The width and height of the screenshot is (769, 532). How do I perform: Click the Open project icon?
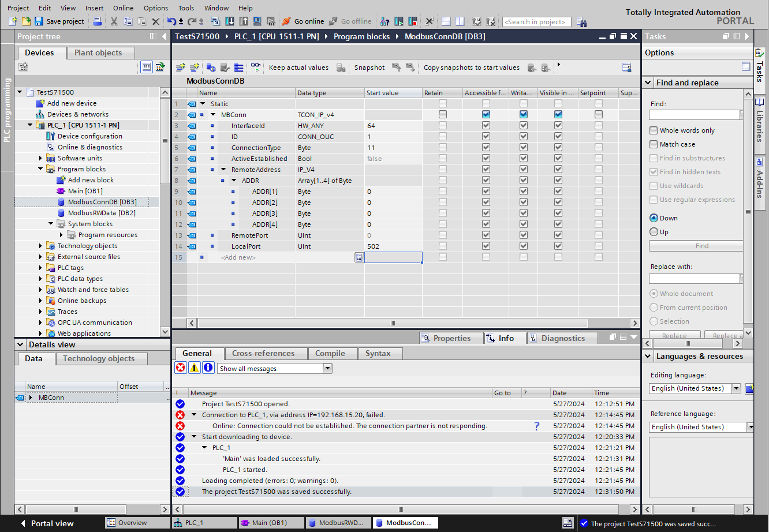tap(26, 21)
